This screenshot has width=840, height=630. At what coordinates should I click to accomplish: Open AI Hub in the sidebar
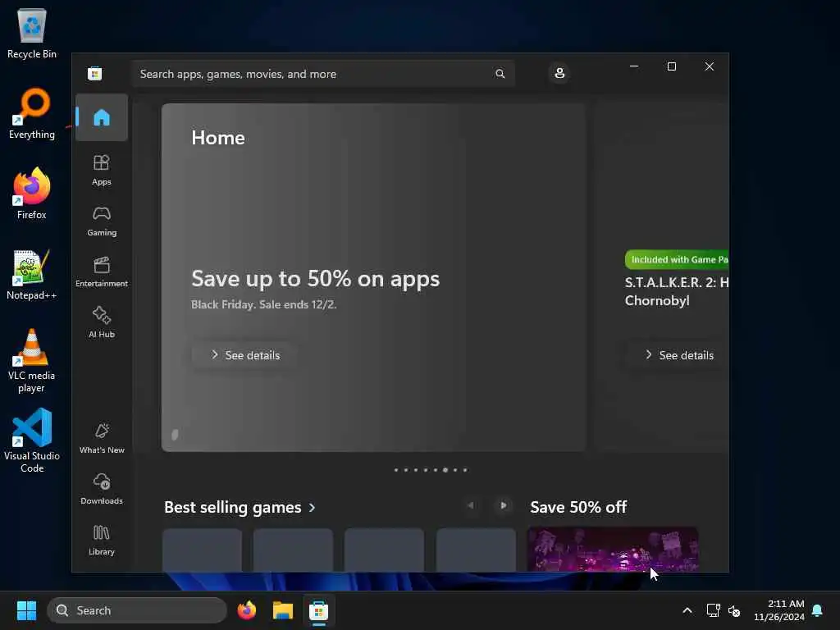[x=101, y=322]
